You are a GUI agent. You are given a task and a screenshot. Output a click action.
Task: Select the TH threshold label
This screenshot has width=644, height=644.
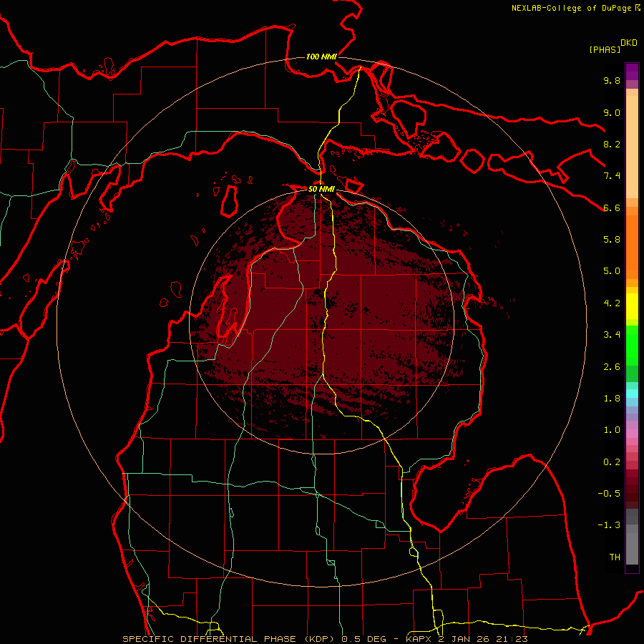point(615,557)
